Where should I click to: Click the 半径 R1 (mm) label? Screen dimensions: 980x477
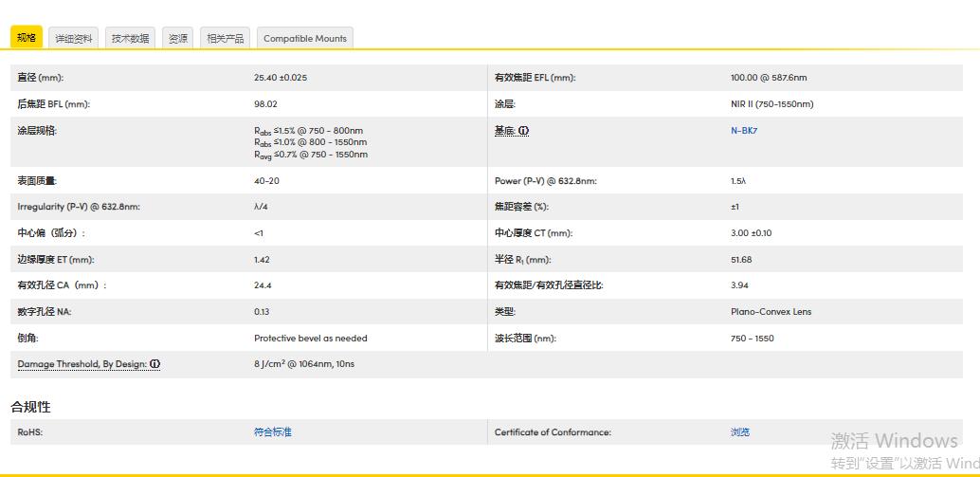pos(522,260)
